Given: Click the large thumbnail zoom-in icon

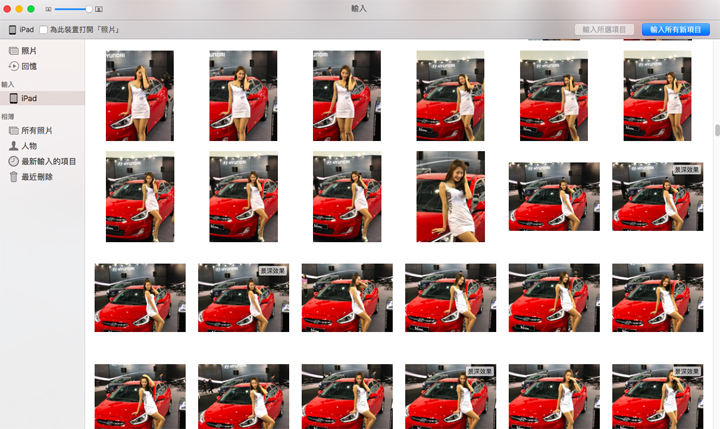Looking at the screenshot, I should tap(100, 9).
